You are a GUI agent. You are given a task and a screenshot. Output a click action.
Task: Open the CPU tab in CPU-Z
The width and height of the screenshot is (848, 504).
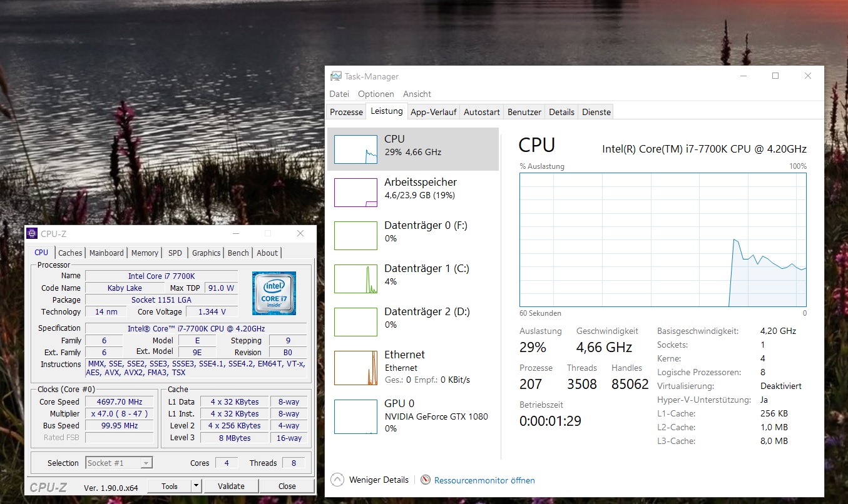41,252
